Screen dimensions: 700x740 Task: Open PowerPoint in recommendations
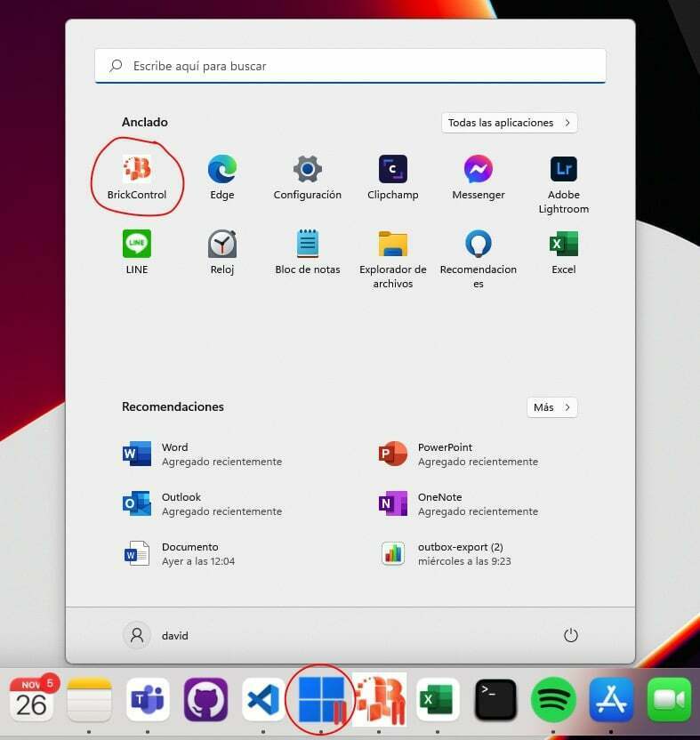(458, 454)
